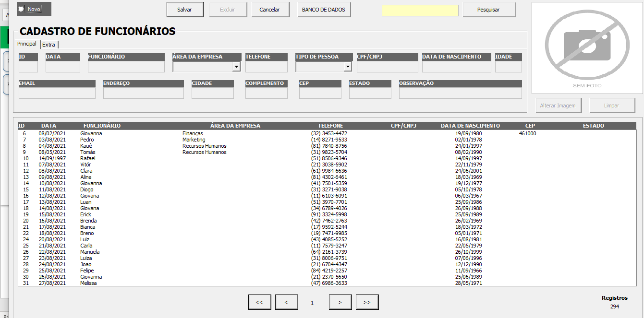
Task: Go to the previous records page
Action: tap(286, 302)
